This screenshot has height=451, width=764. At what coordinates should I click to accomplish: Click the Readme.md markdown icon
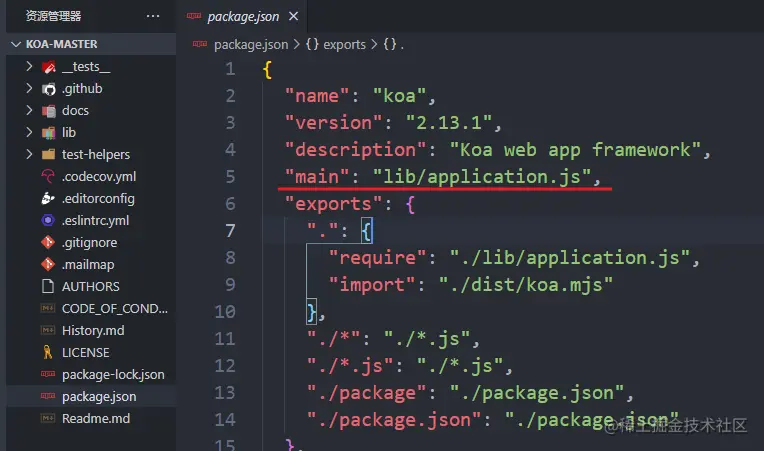pos(48,418)
